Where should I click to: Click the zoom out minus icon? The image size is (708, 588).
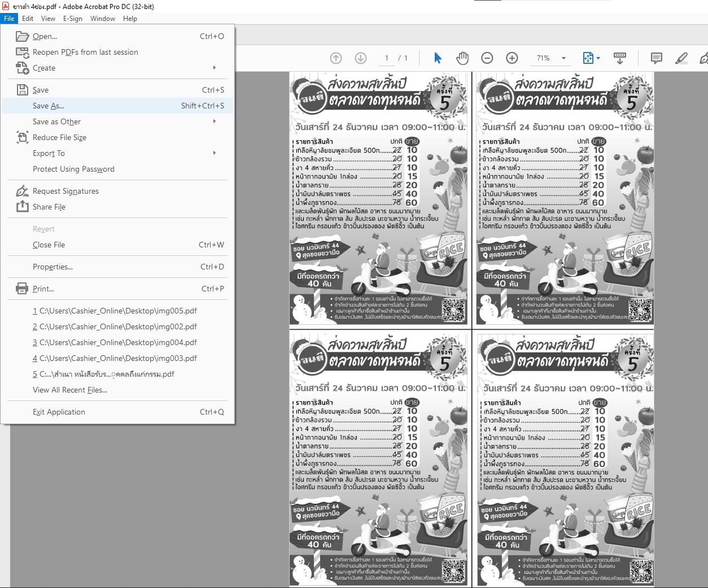click(487, 58)
